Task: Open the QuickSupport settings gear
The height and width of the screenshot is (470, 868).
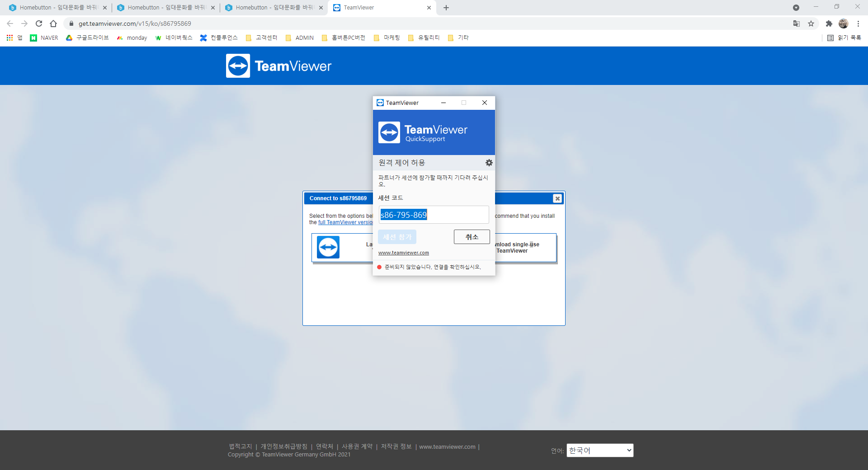Action: [x=489, y=163]
